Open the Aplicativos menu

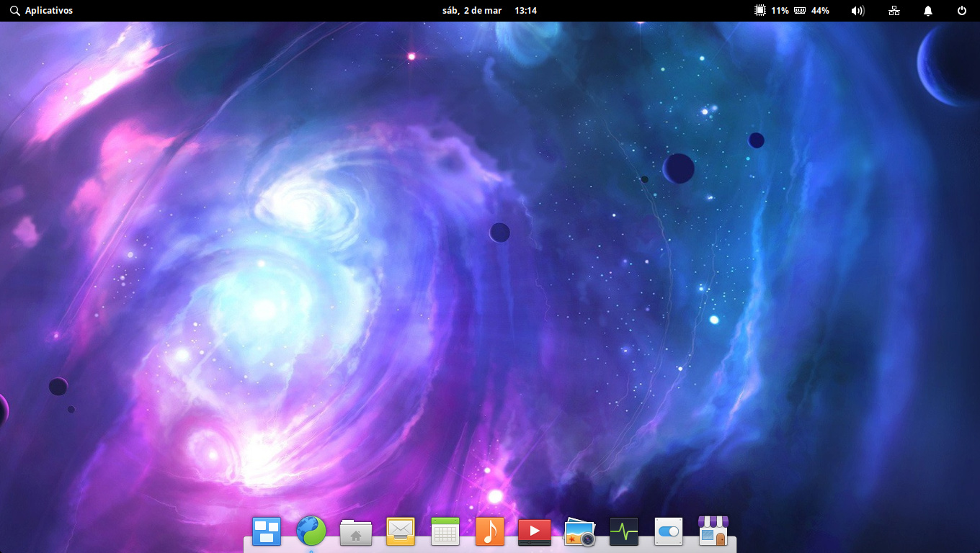[41, 11]
